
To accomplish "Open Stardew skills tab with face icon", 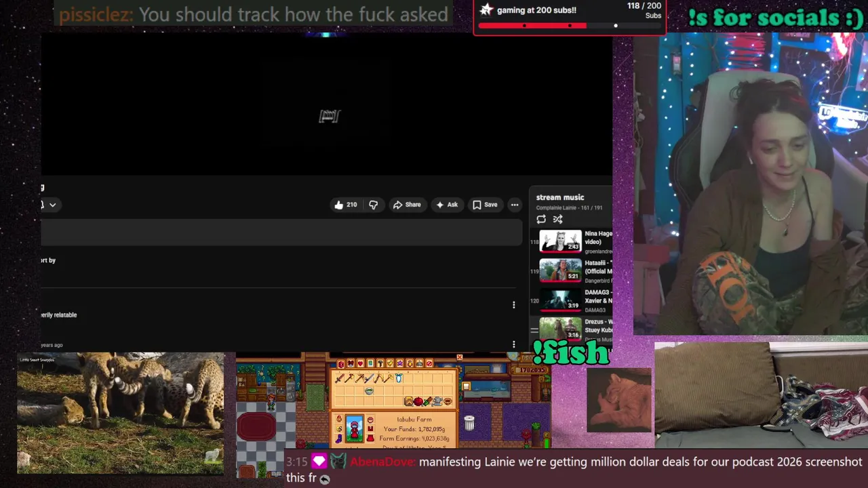I will 351,364.
